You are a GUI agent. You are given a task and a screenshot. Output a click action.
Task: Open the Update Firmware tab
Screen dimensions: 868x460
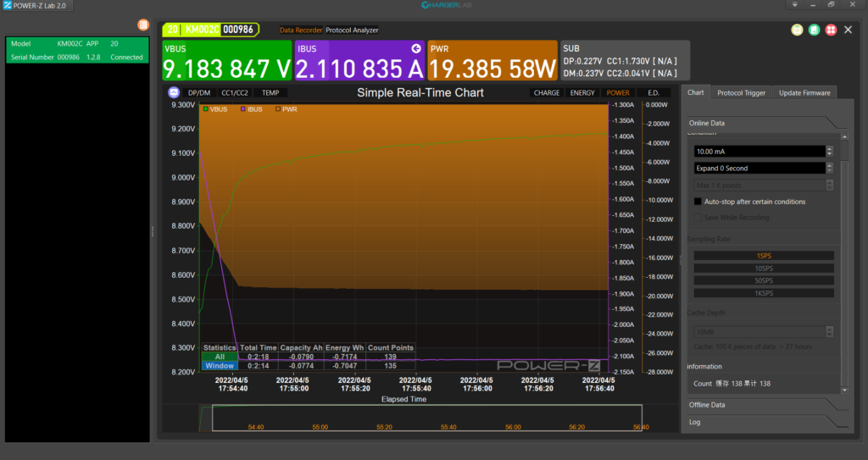pyautogui.click(x=804, y=93)
